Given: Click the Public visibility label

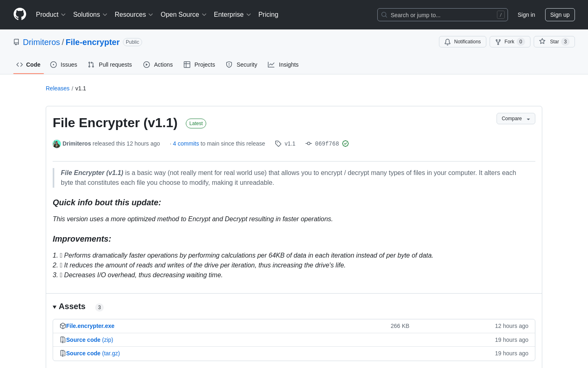Looking at the screenshot, I should pyautogui.click(x=132, y=42).
